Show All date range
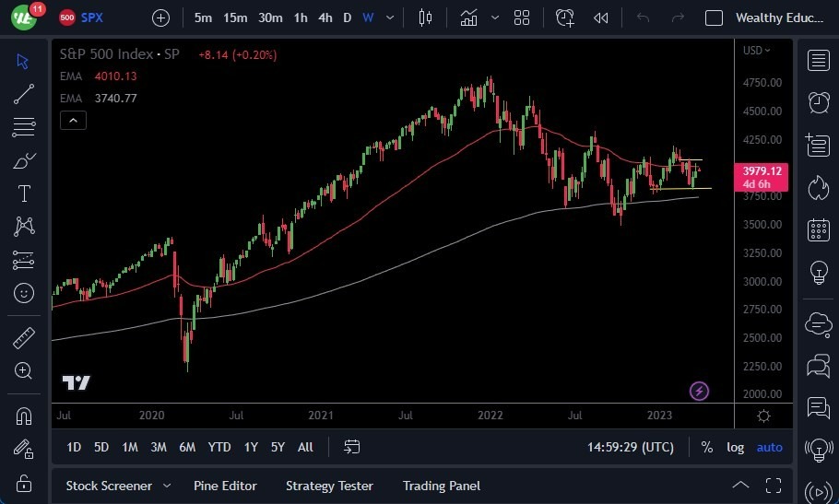 point(305,447)
